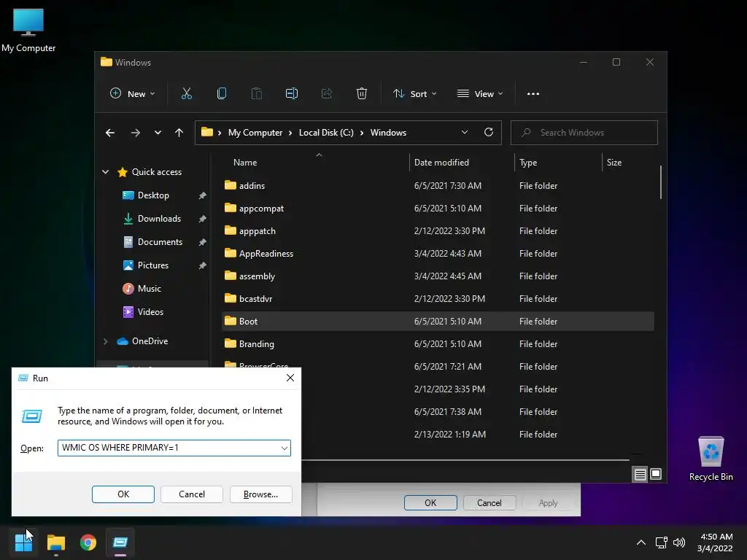
Task: Close the Run dialog with X
Action: coord(290,378)
